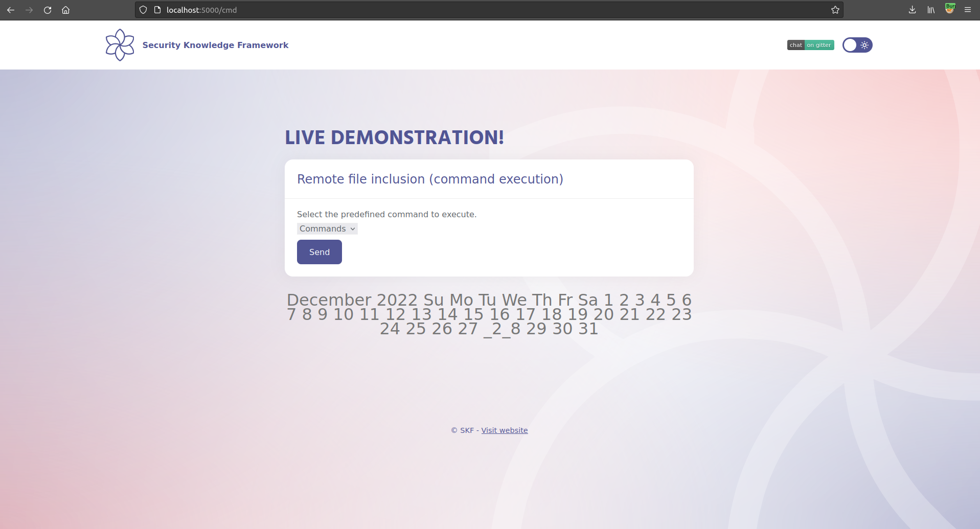Open the Visit website link
The height and width of the screenshot is (529, 980).
[x=505, y=430]
